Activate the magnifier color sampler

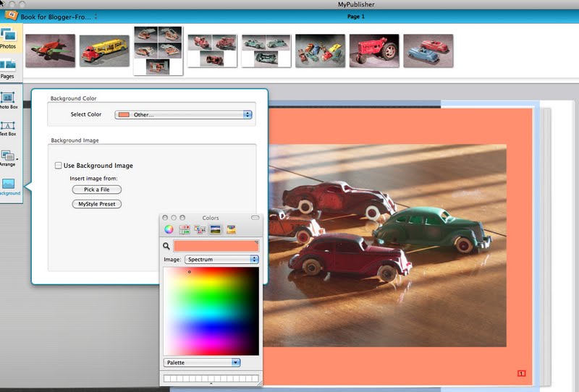click(166, 246)
